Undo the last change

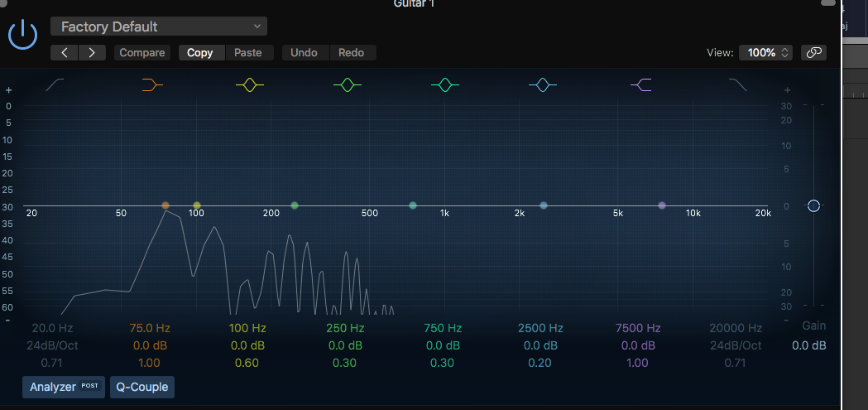pyautogui.click(x=304, y=53)
